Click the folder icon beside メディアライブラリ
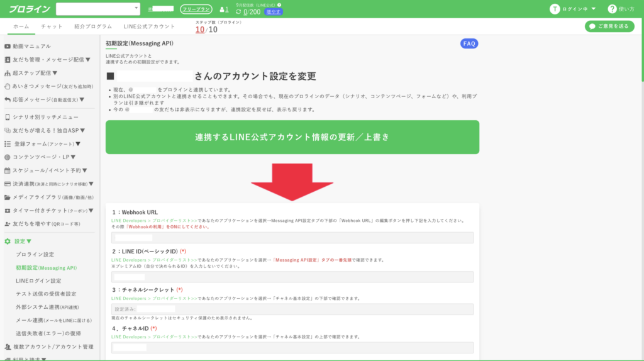This screenshot has height=361, width=644. pos(8,197)
